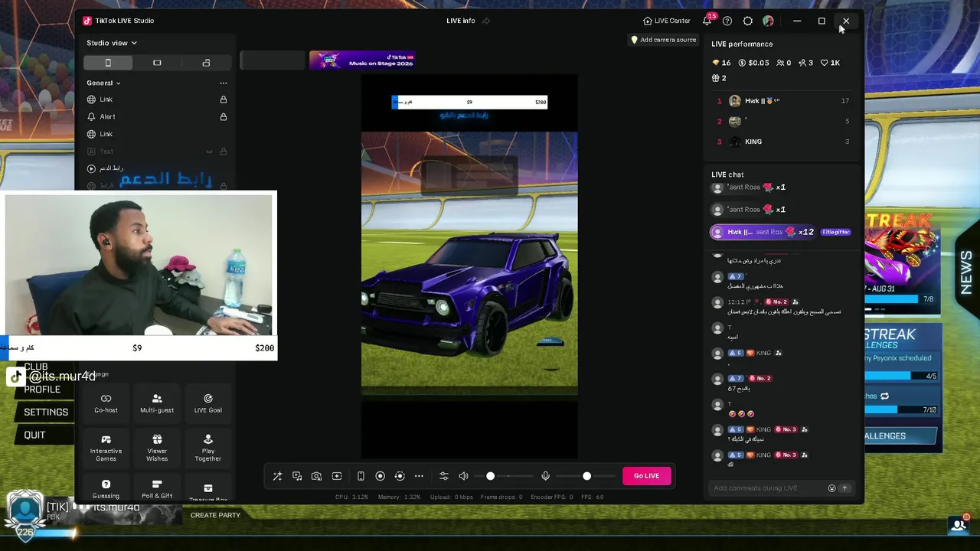Toggle lock on the Alert source

pos(224,117)
